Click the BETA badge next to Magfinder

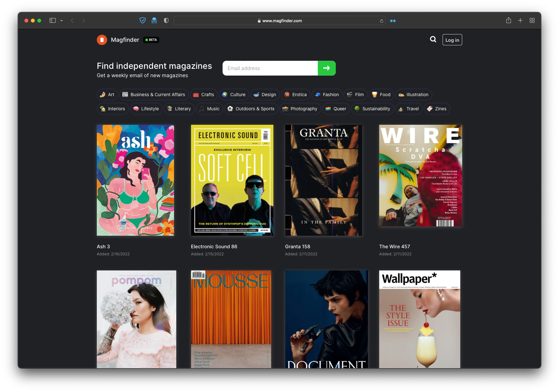[x=151, y=40]
